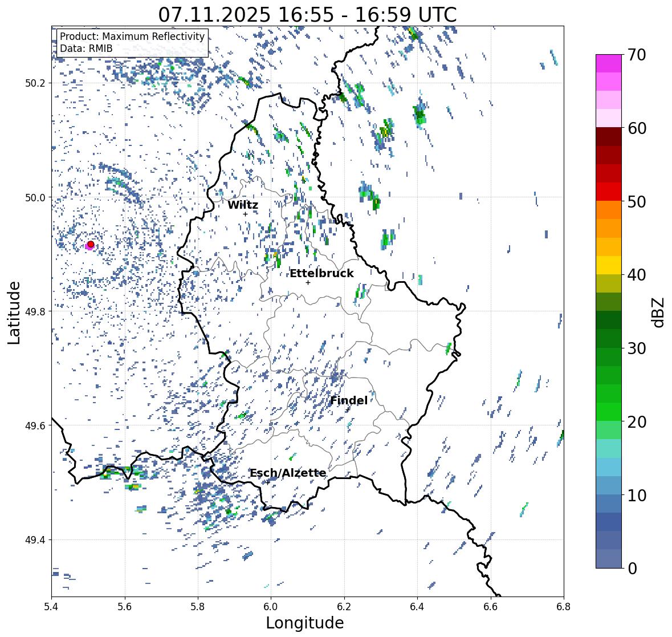Click the Ettelbruck city label

point(321,273)
